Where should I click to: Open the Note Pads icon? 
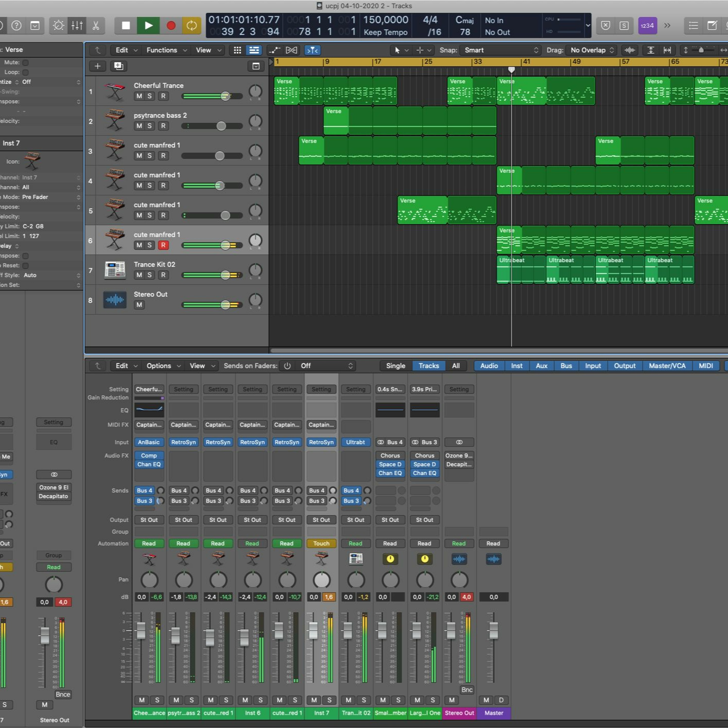click(712, 26)
